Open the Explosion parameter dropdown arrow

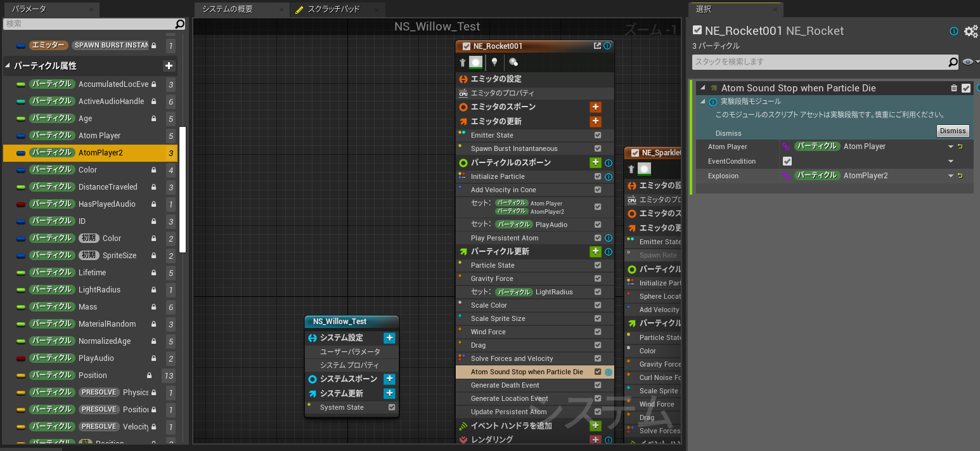950,176
